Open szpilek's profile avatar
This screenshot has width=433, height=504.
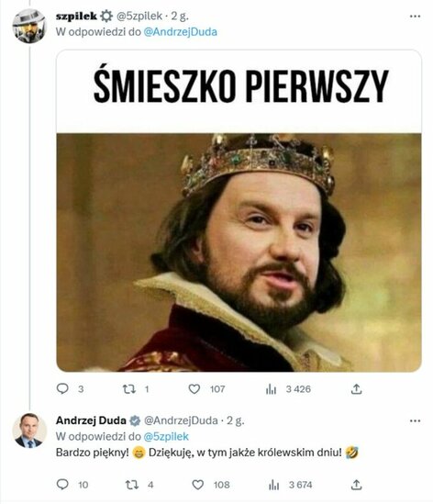coord(29,26)
